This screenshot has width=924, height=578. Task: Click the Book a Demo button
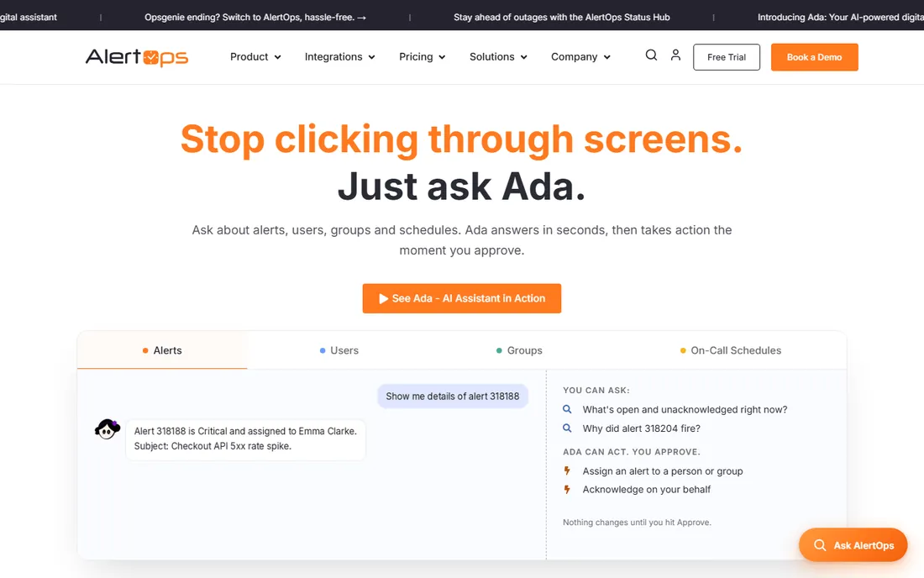815,57
